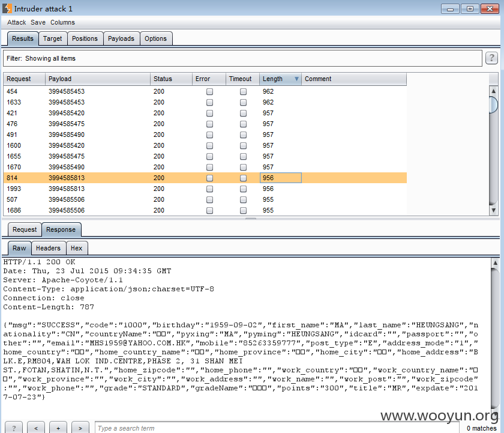Open the Request message tab
504x433 pixels.
(25, 229)
